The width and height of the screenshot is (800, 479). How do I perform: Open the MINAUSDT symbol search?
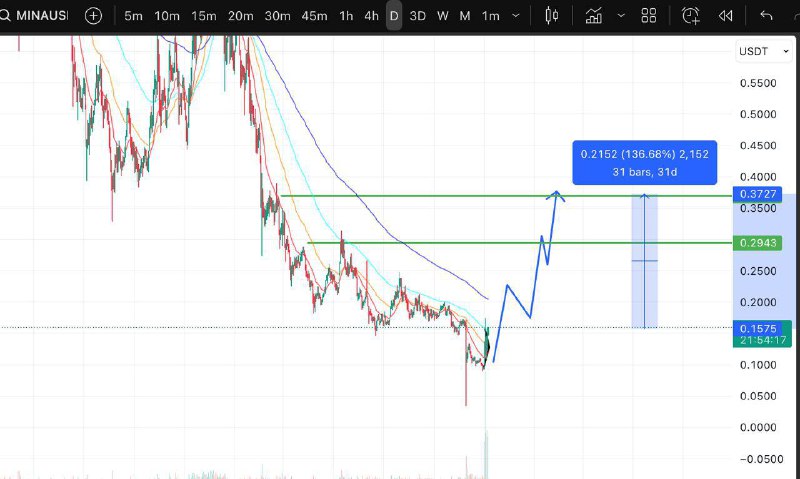pyautogui.click(x=35, y=16)
